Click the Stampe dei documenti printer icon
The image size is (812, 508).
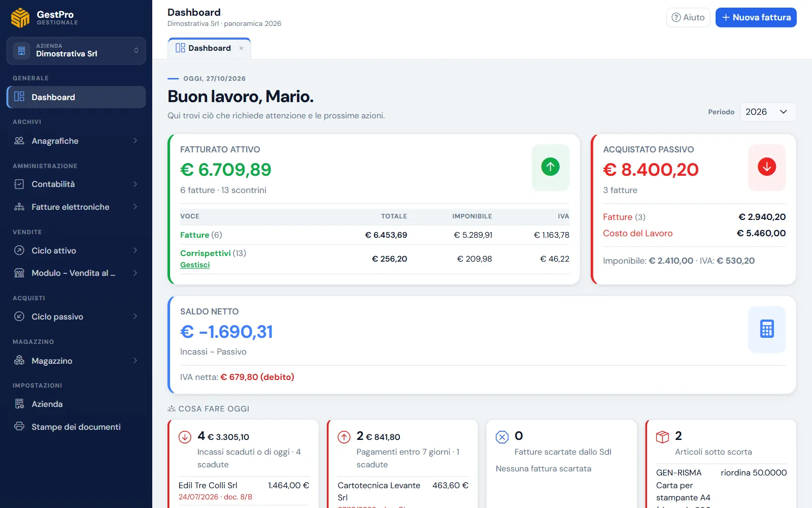[19, 427]
